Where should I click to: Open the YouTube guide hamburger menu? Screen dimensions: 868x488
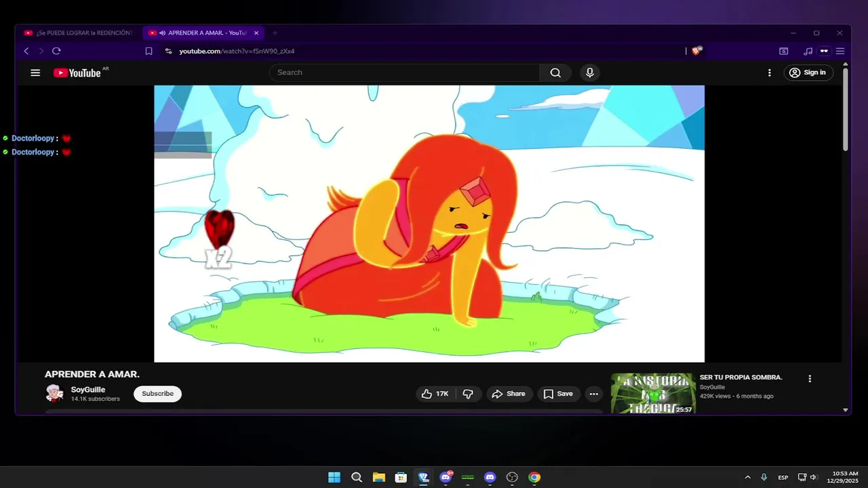[35, 73]
